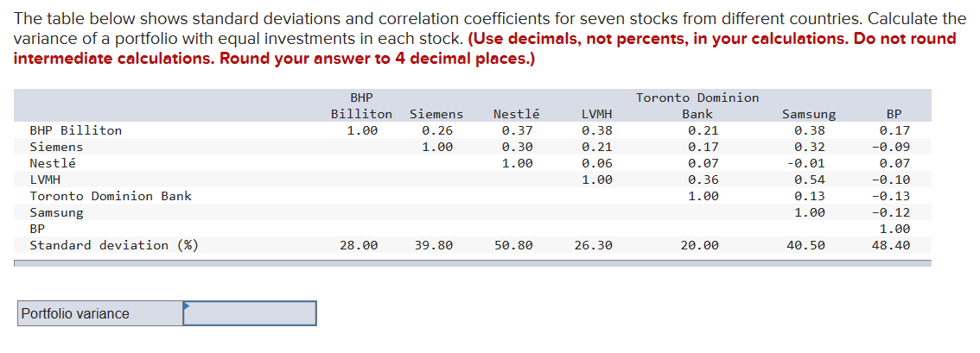Click the 0.37 BHP Billiton–Nestlé correlation
This screenshot has height=353, width=980.
click(518, 131)
